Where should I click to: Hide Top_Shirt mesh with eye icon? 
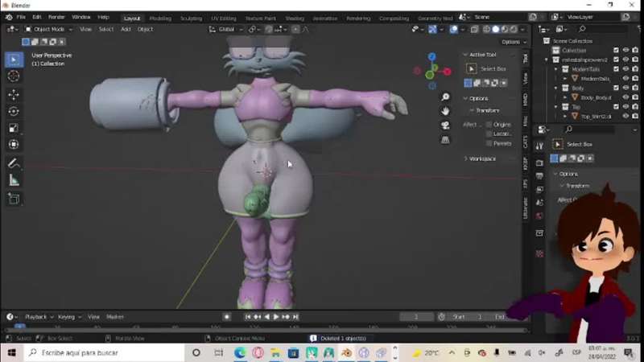point(625,116)
